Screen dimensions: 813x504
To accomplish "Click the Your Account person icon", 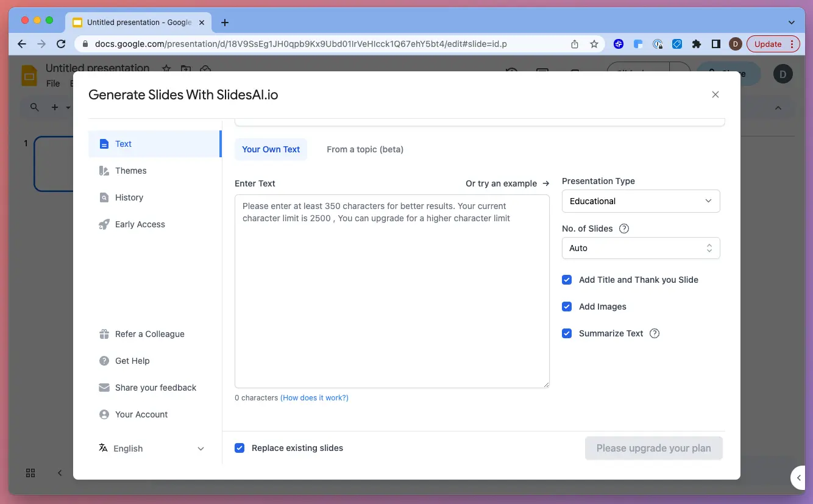I will tap(104, 414).
